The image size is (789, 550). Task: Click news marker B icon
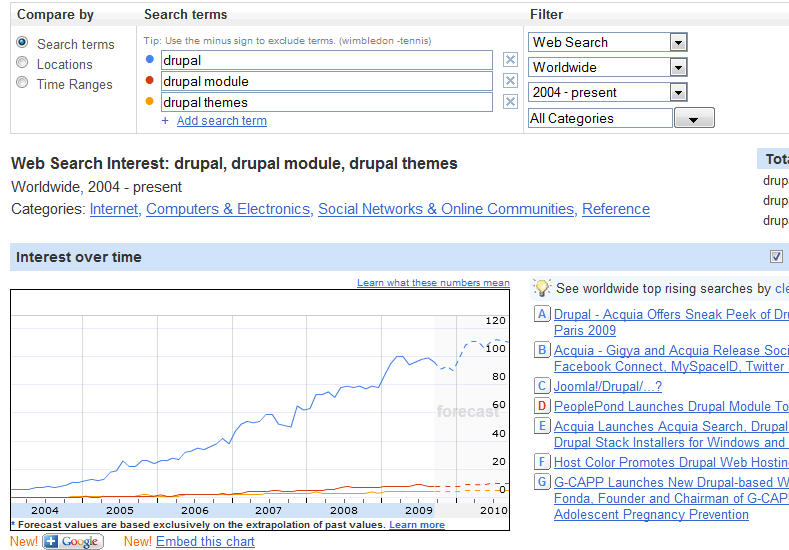(x=542, y=350)
